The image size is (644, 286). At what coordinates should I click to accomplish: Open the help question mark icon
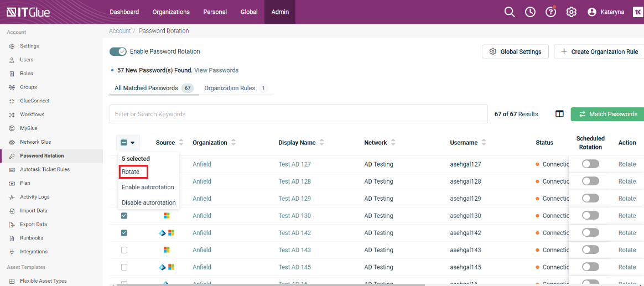click(550, 12)
